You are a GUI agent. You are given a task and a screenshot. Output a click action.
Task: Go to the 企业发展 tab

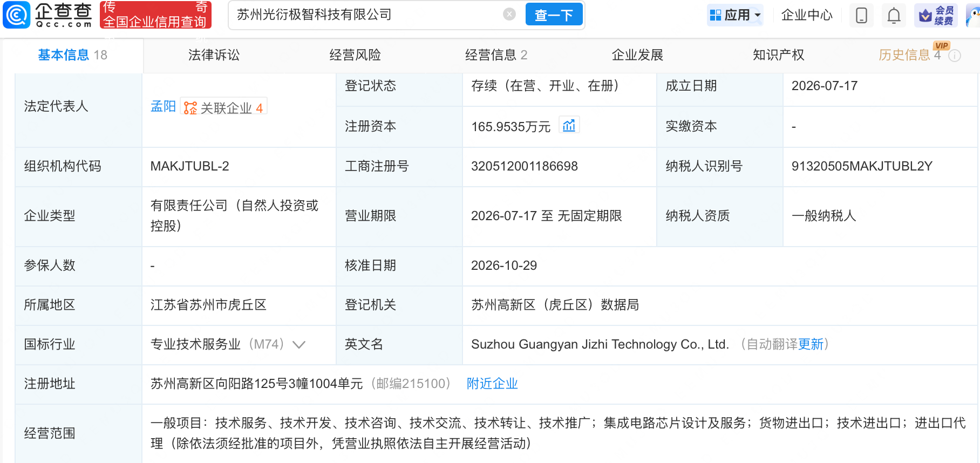click(637, 55)
